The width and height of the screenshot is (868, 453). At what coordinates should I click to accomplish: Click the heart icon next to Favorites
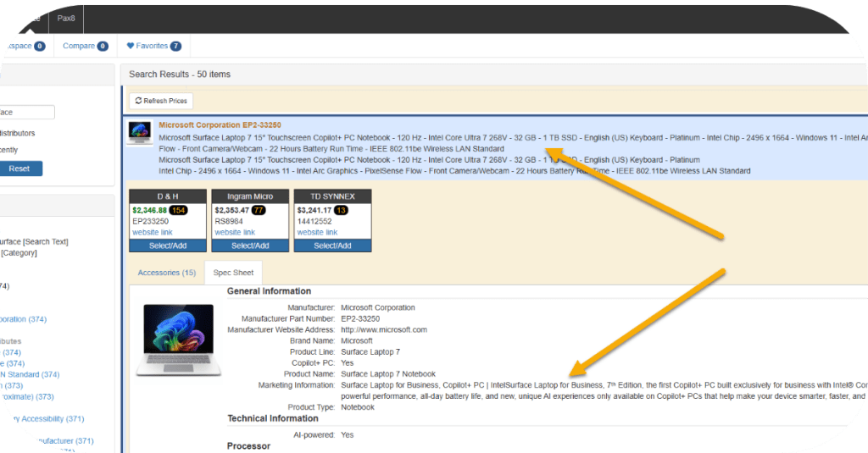pyautogui.click(x=131, y=46)
